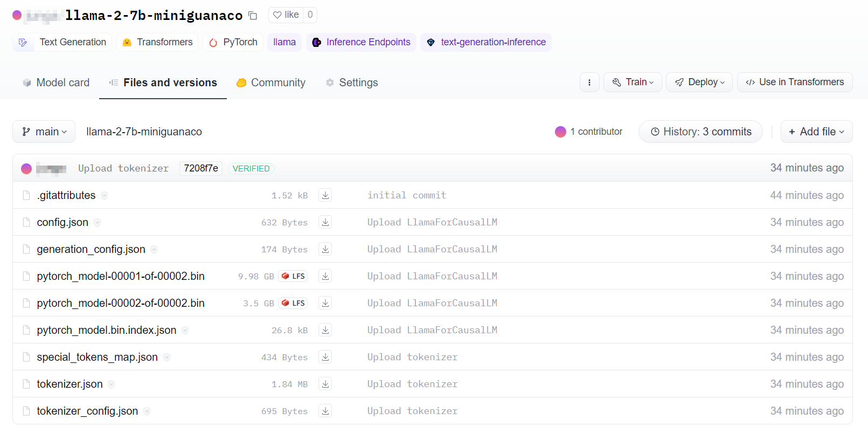
Task: Open the .gitattributes file
Action: [x=66, y=195]
